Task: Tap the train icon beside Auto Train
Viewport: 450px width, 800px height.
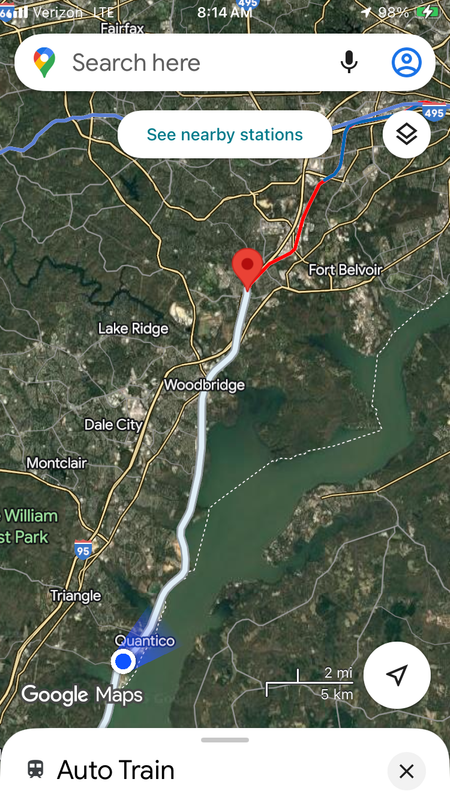Action: (x=35, y=769)
